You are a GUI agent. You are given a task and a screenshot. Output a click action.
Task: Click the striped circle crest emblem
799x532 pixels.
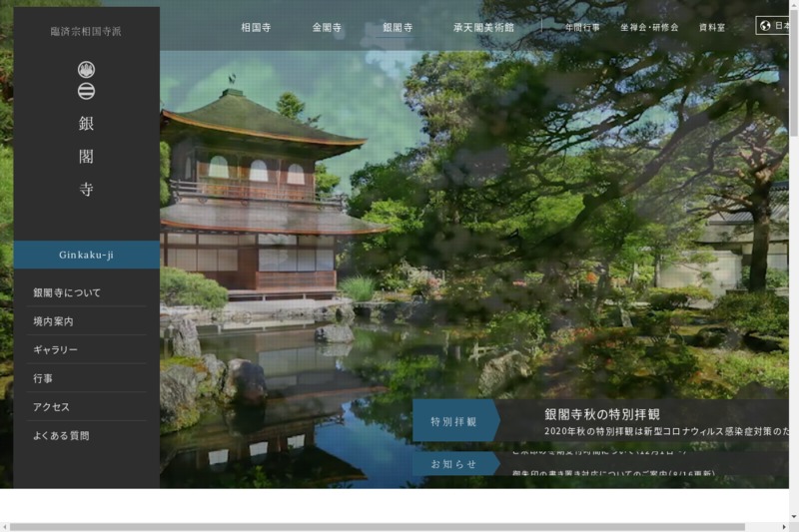coord(86,91)
